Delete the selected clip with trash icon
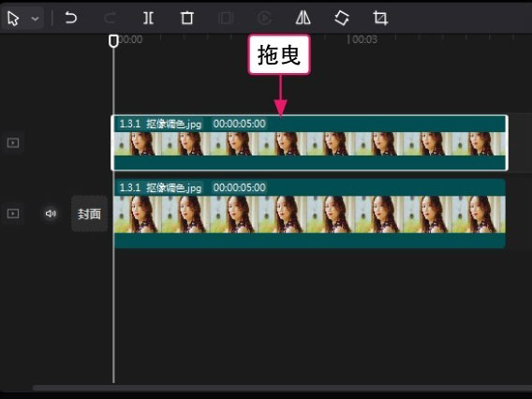This screenshot has width=532, height=399. [x=187, y=18]
